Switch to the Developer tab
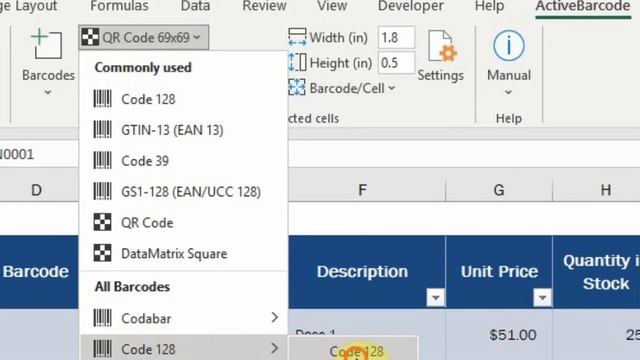 [411, 6]
